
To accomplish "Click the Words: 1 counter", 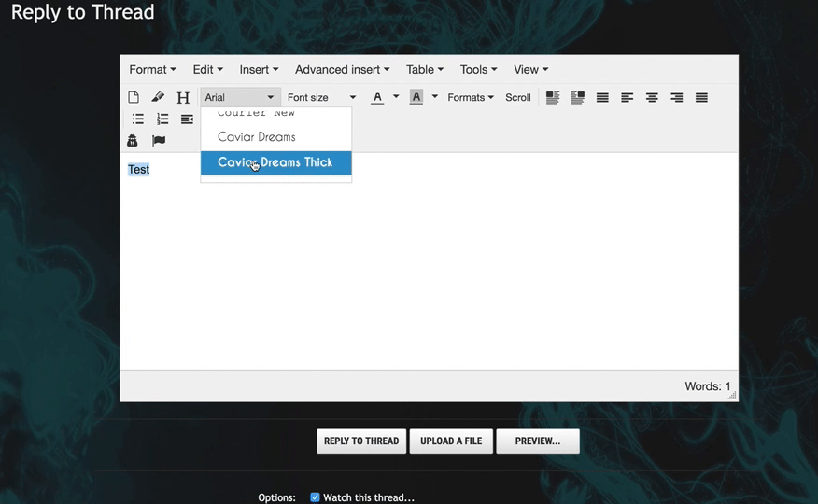I will pos(708,386).
